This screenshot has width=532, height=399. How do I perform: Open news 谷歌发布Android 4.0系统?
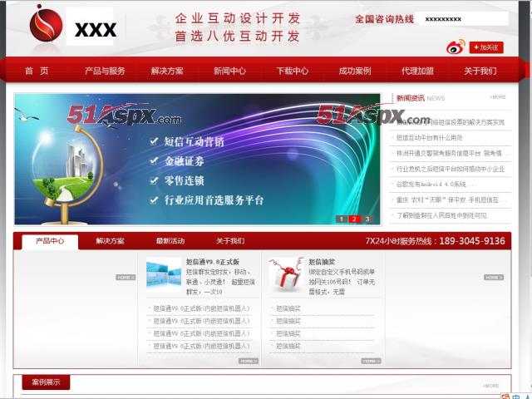point(436,185)
